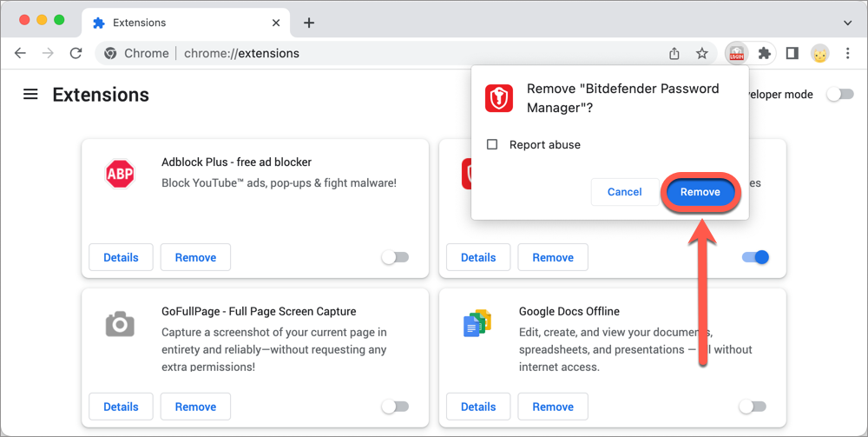The height and width of the screenshot is (437, 868).
Task: Enable the Adblock Plus toggle
Action: point(395,257)
